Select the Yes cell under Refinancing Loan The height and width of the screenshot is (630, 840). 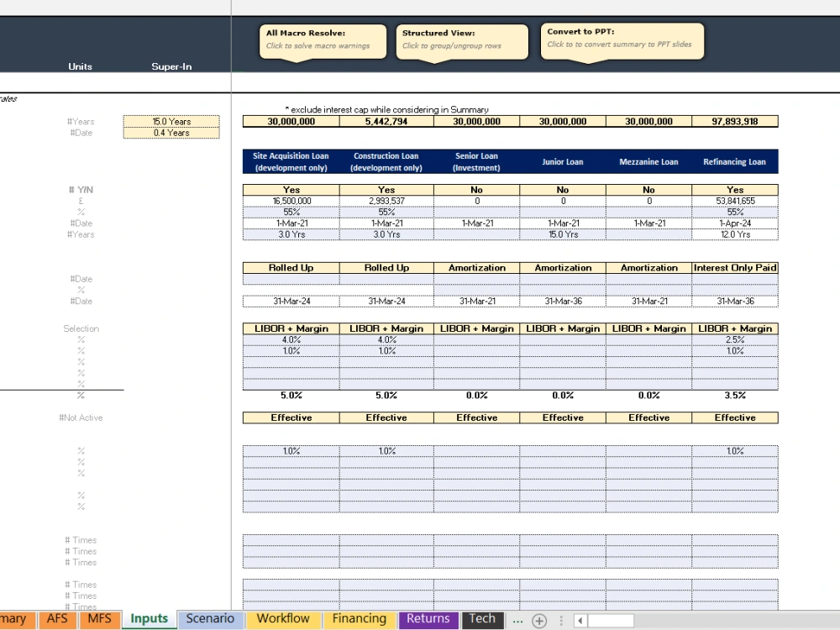tap(735, 189)
